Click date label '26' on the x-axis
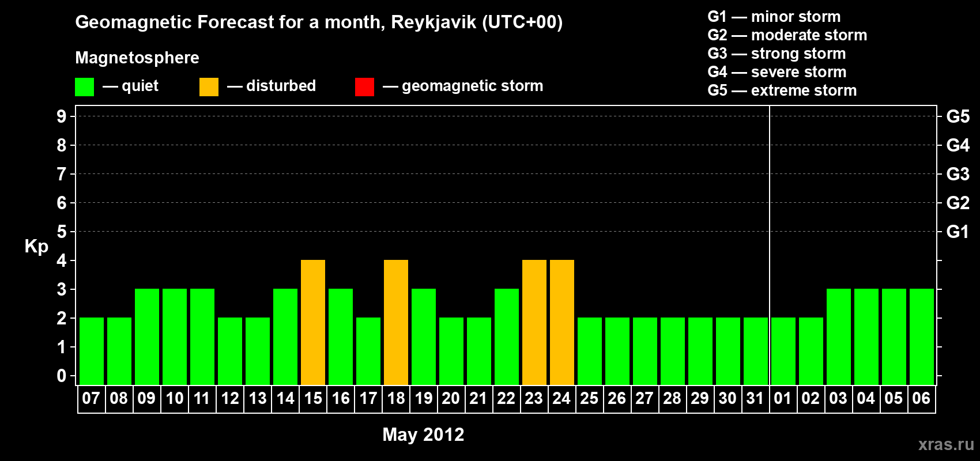This screenshot has width=980, height=461. pyautogui.click(x=617, y=398)
